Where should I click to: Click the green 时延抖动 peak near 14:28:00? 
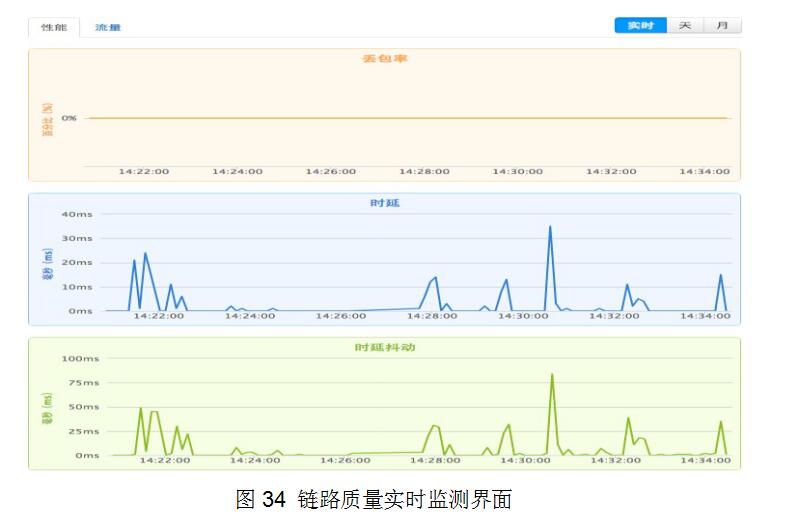pos(435,427)
